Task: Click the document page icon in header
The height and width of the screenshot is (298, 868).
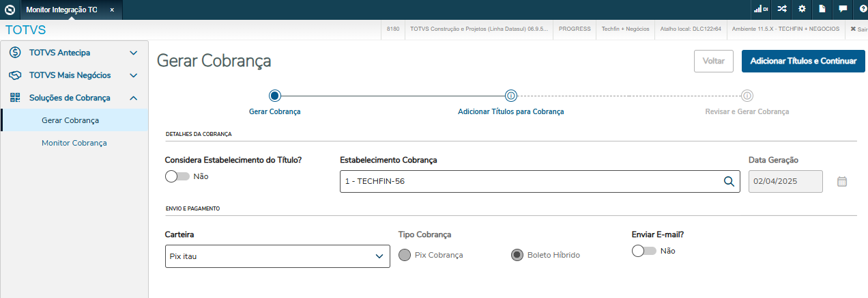Action: [x=822, y=10]
